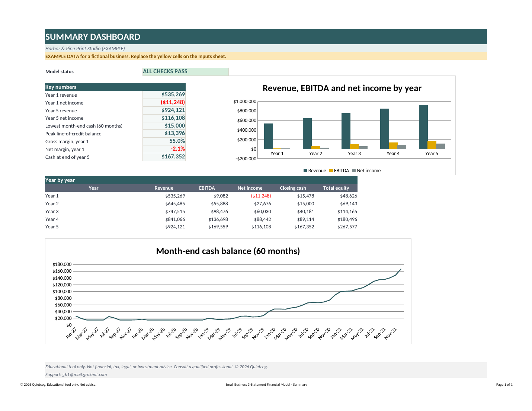Screen dimensions: 532x411
Task: Click the bar chart title about Revenue, EBITDA
Action: pos(342,88)
